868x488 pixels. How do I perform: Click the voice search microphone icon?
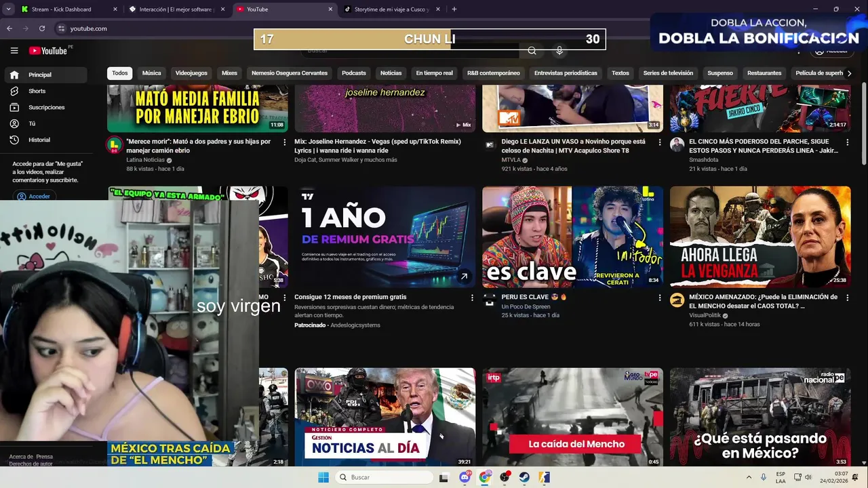click(559, 51)
